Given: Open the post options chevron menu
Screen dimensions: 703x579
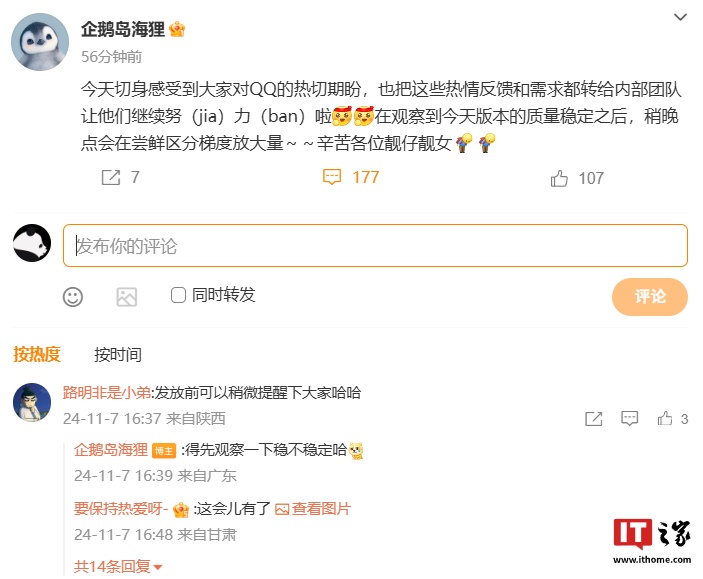Looking at the screenshot, I should tap(681, 17).
